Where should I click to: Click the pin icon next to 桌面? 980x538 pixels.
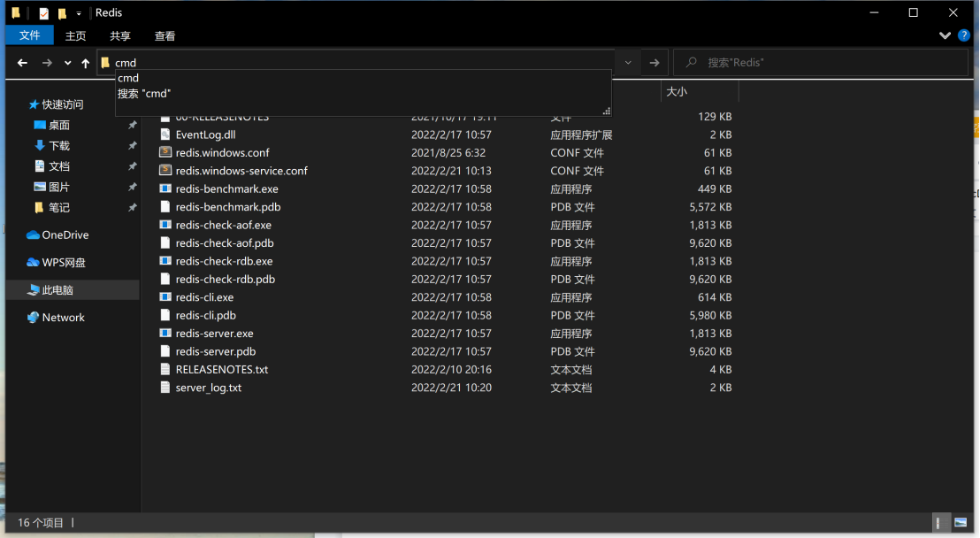click(133, 125)
